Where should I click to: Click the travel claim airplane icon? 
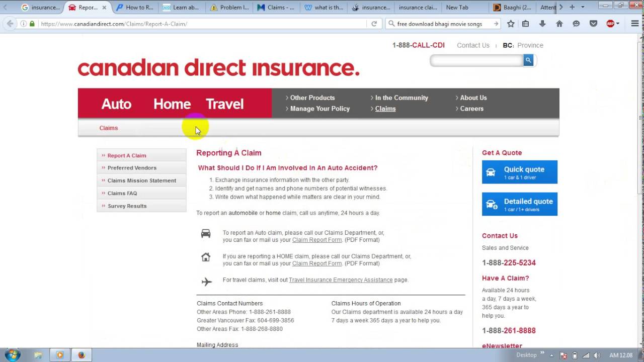[206, 282]
